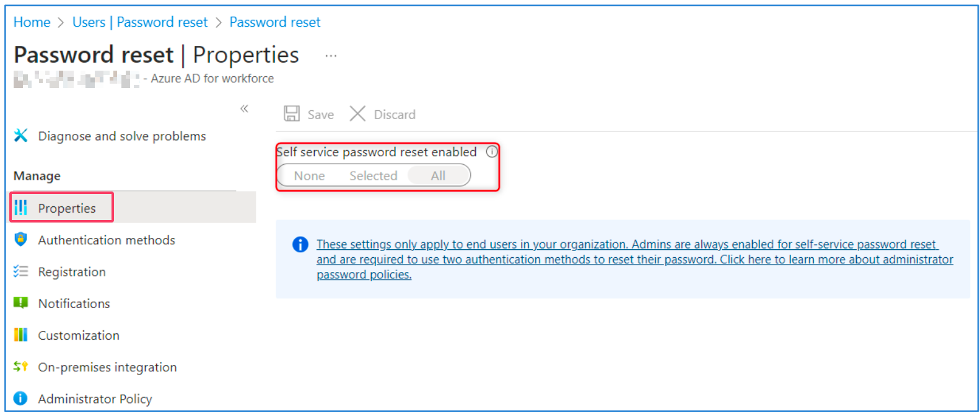Viewport: 980px width, 414px height.
Task: Expand the Home breadcrumb chevron
Action: (x=59, y=22)
